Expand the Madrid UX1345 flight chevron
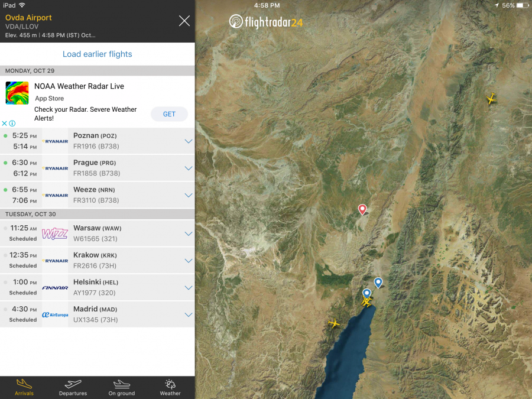The image size is (532, 399). [x=189, y=315]
